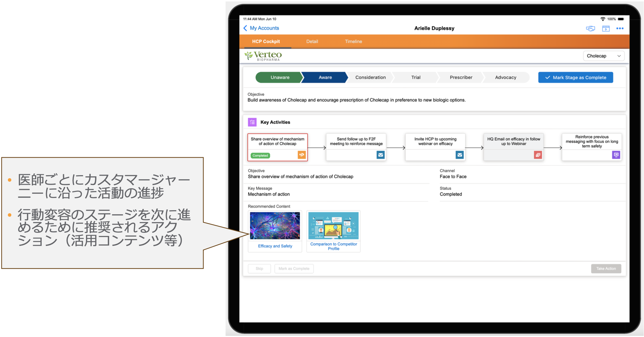Viewport: 644px width, 337px height.
Task: Select the Prescriber journey stage
Action: click(x=461, y=77)
